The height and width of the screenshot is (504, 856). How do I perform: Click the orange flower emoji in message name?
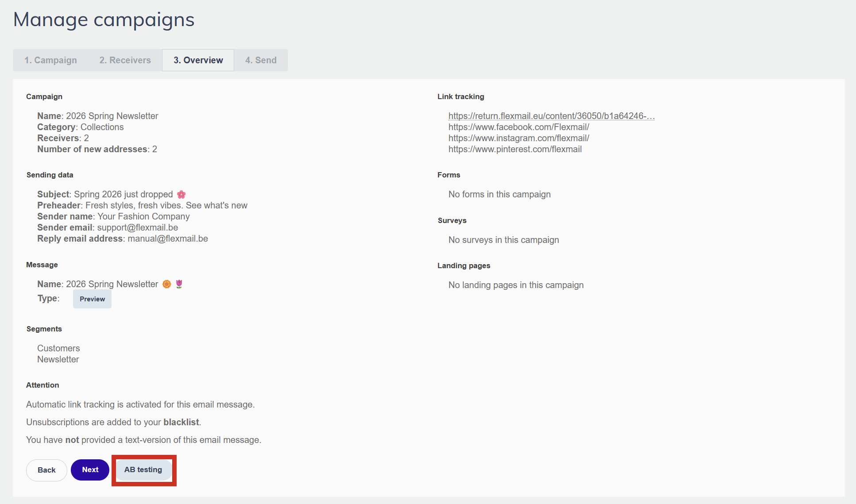tap(166, 284)
